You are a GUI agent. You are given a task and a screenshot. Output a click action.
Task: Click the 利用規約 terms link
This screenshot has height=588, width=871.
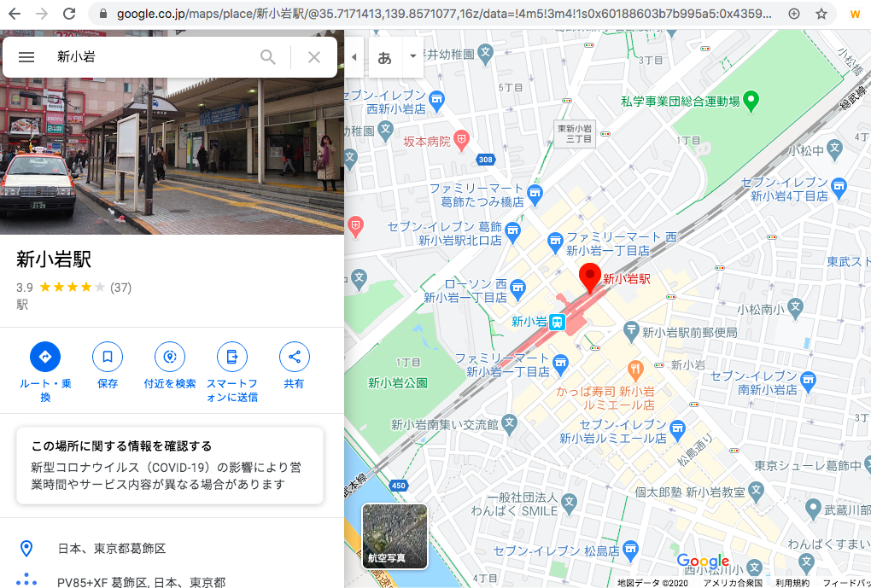coord(792,583)
